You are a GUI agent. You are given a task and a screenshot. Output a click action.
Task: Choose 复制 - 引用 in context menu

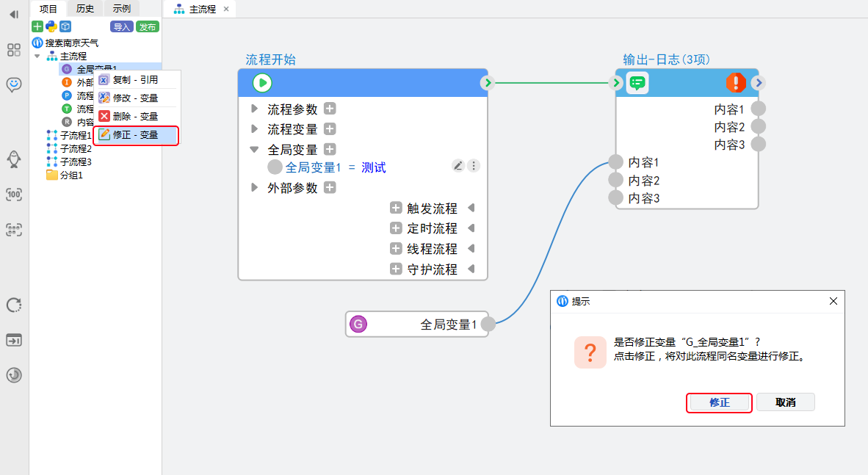pos(135,79)
